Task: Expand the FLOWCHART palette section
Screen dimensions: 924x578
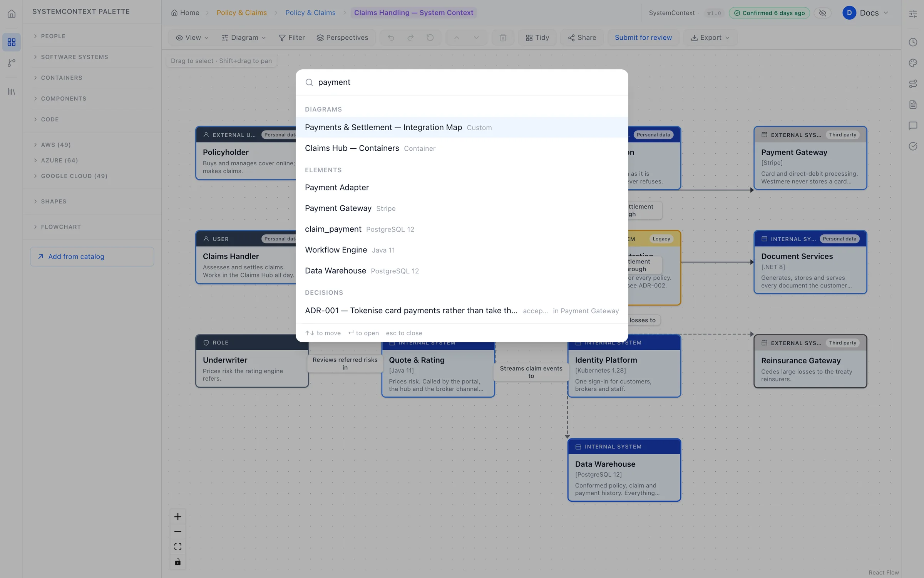Action: [92, 227]
